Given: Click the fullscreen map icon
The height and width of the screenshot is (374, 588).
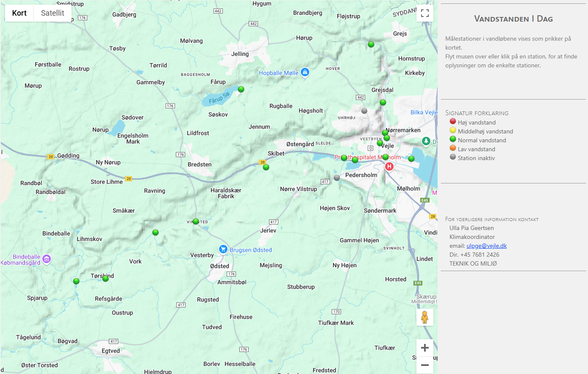Looking at the screenshot, I should [425, 13].
